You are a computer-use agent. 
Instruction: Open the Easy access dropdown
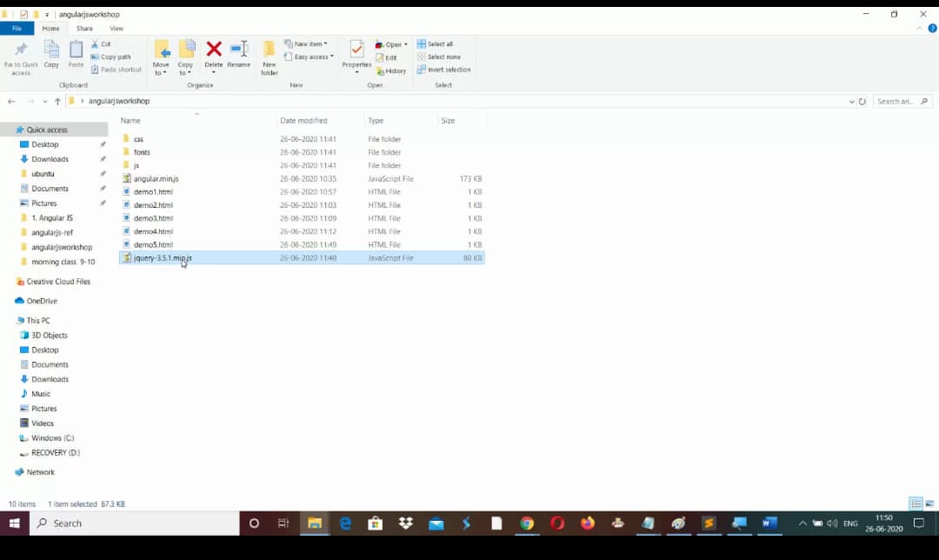tap(310, 57)
